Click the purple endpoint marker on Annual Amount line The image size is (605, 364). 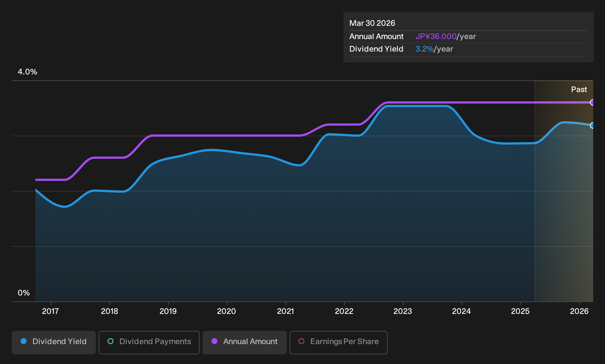(x=592, y=102)
